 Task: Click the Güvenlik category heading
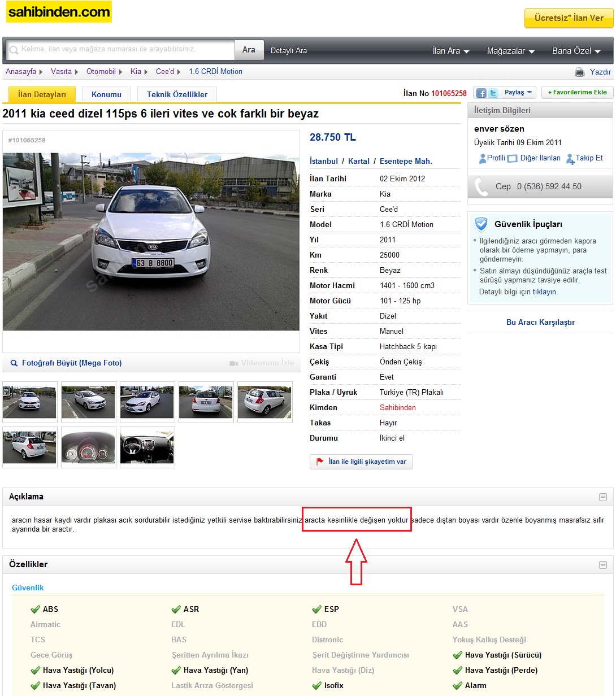coord(28,588)
